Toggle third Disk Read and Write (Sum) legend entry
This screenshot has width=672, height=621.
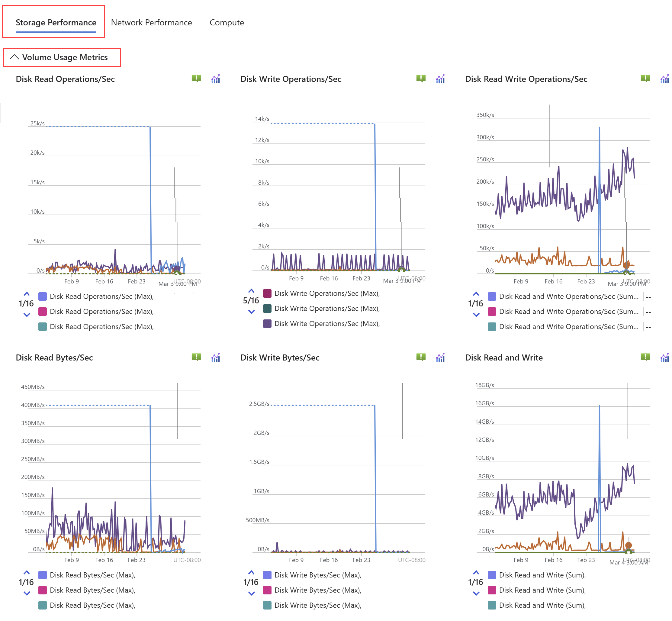(542, 605)
